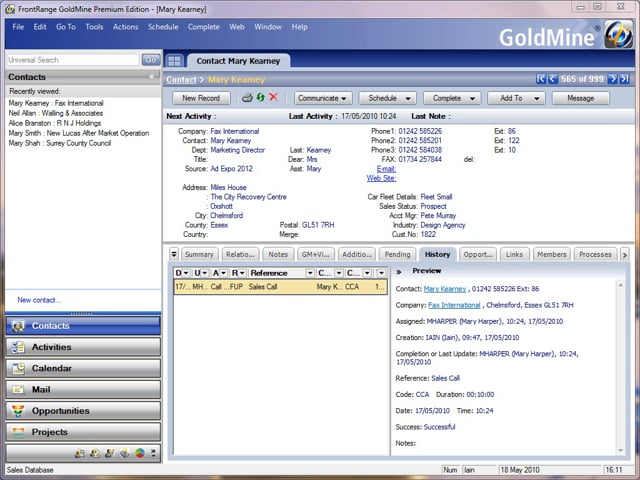This screenshot has width=640, height=480.
Task: Show more navigation buttons chevron
Action: coord(153,453)
